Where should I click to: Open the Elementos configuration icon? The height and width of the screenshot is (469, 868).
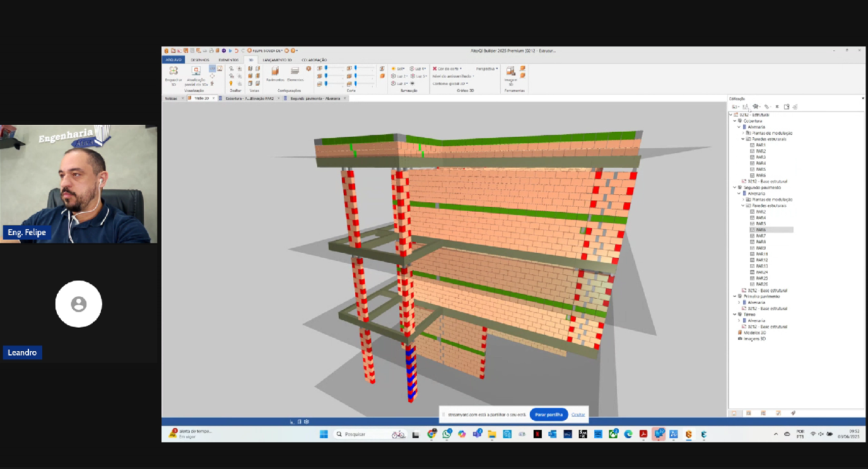[x=295, y=71]
